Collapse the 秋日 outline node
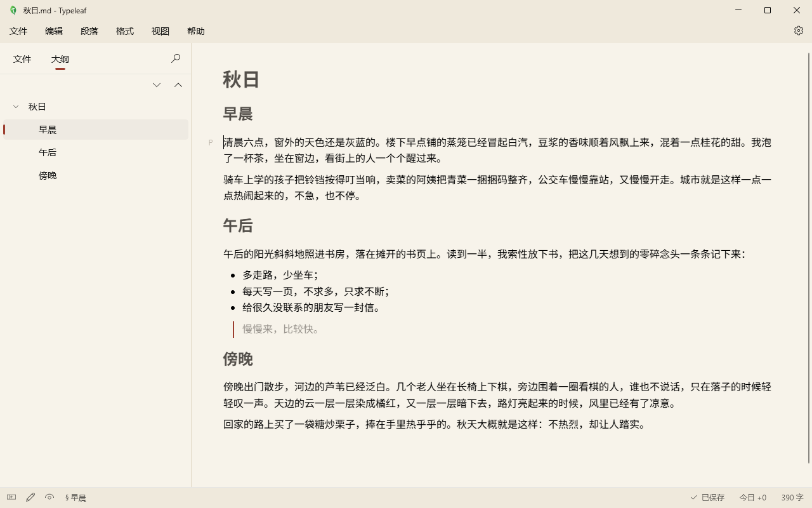 (x=16, y=107)
